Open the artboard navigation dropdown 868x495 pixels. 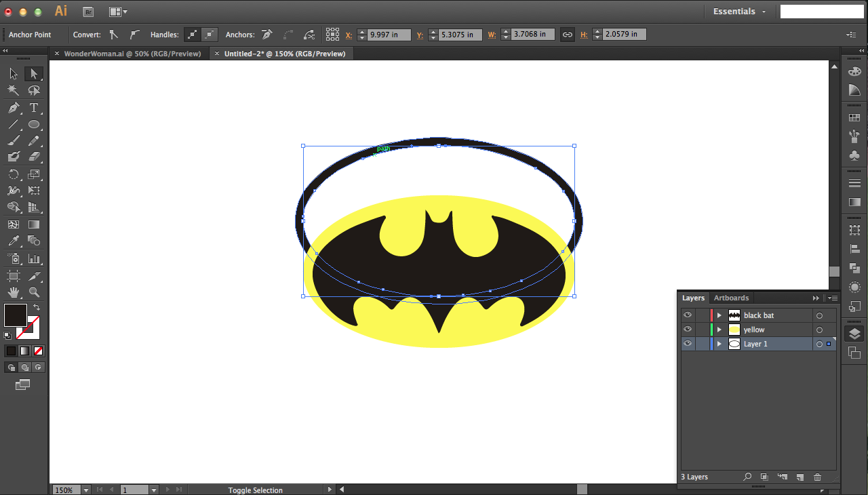pos(154,490)
